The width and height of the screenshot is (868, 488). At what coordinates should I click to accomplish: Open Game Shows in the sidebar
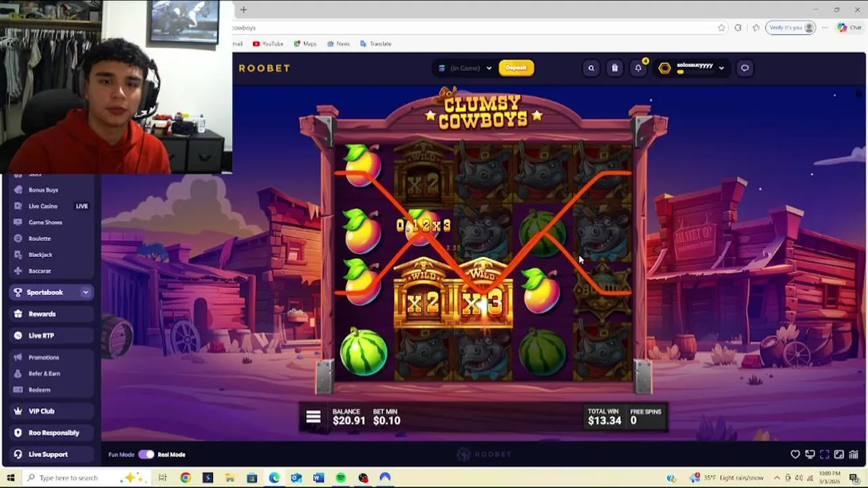[x=45, y=222]
